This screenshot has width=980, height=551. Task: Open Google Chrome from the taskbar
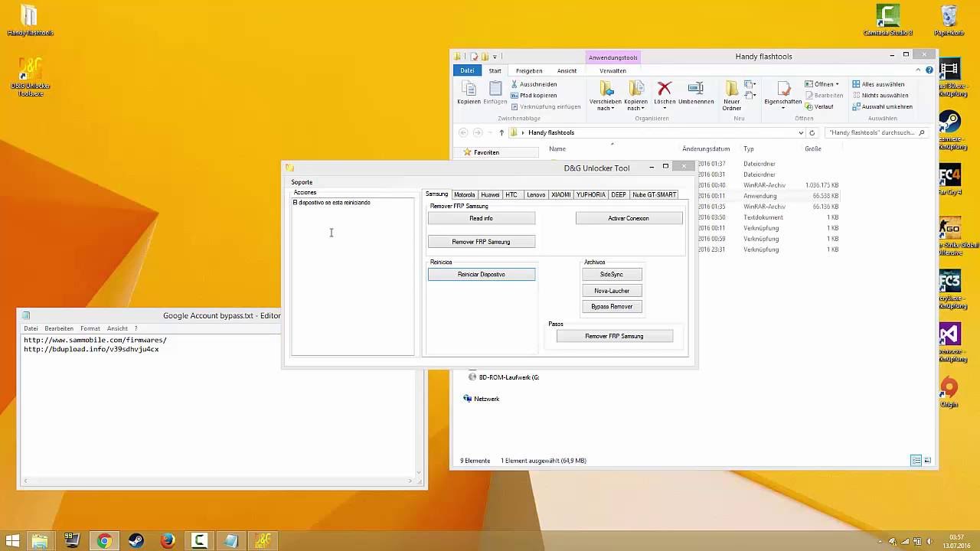(104, 541)
